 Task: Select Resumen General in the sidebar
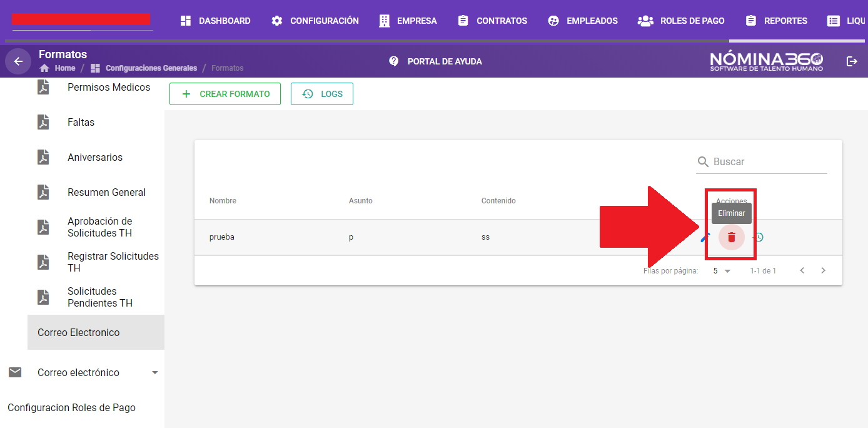(106, 192)
